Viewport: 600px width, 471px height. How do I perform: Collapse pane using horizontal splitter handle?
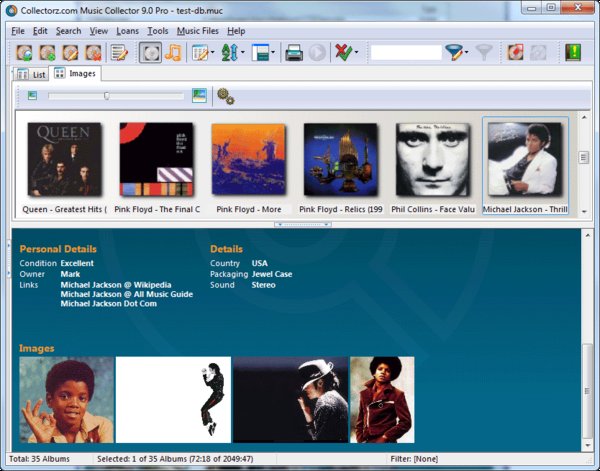[303, 225]
